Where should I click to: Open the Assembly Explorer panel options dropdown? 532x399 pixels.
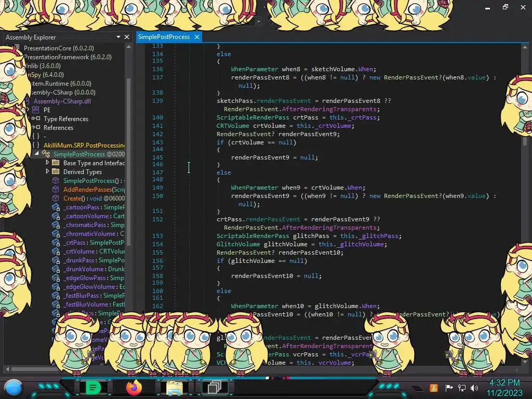coord(118,37)
